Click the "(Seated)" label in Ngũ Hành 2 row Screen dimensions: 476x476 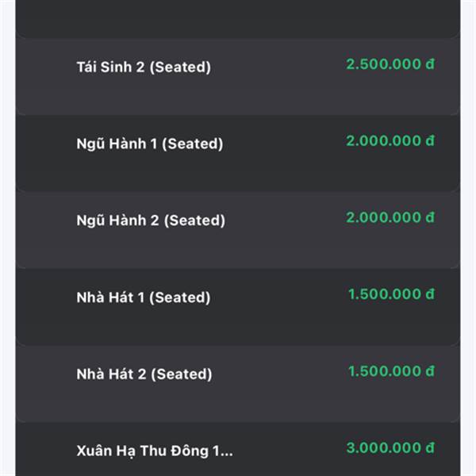click(x=194, y=221)
